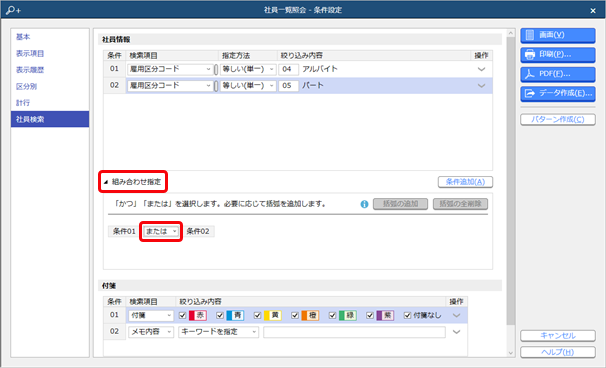Open condition 01 等しい(単一) method dropdown
This screenshot has width=606, height=368.
tap(248, 69)
